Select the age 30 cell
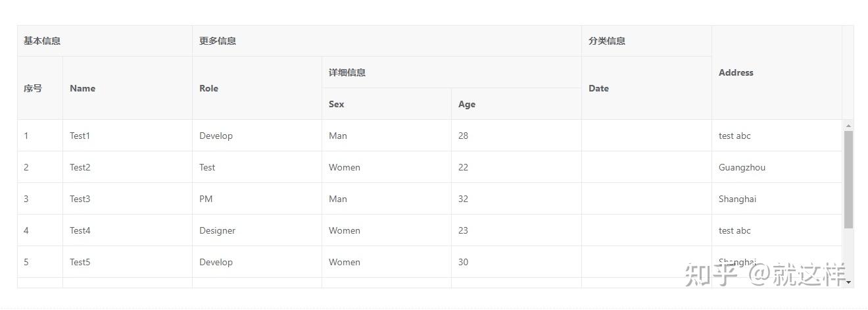This screenshot has width=868, height=310. [464, 262]
